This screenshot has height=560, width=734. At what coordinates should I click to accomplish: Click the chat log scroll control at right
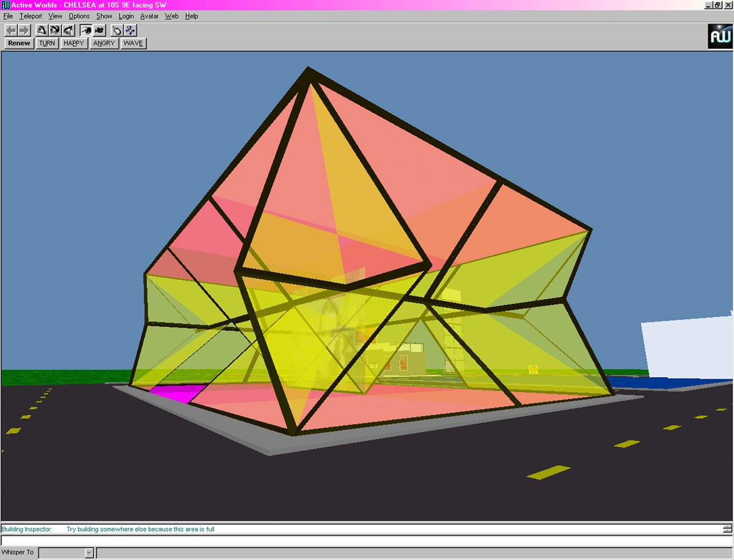click(727, 529)
